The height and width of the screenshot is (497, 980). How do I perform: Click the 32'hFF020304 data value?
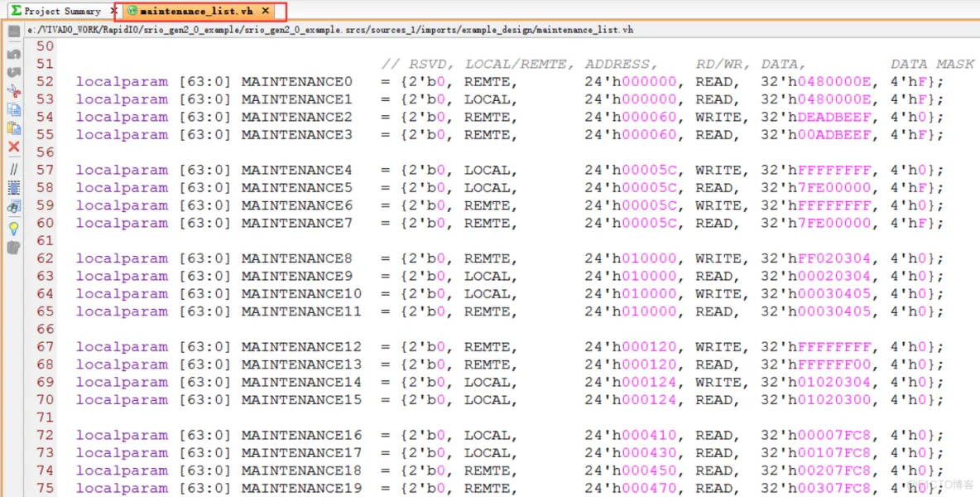[815, 258]
